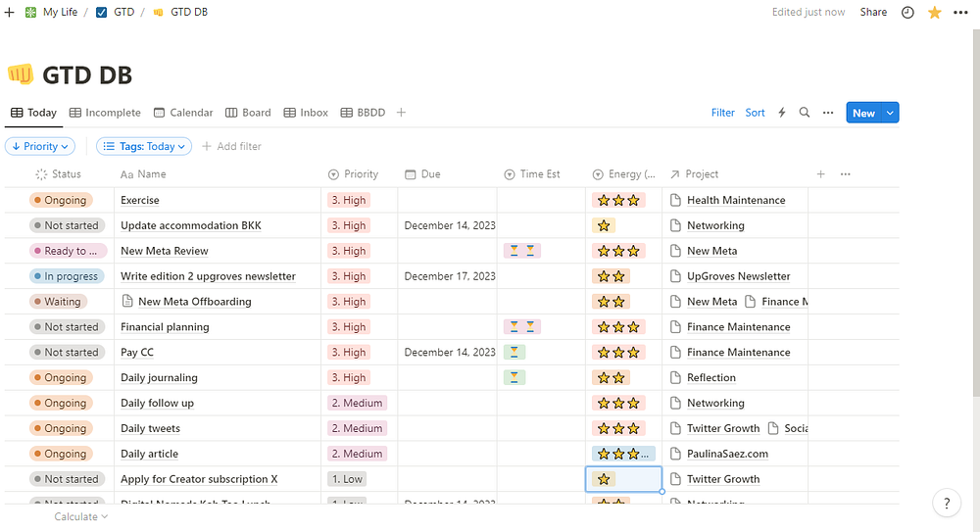Switch to the Board view tab
This screenshot has width=980, height=532.
click(x=248, y=113)
